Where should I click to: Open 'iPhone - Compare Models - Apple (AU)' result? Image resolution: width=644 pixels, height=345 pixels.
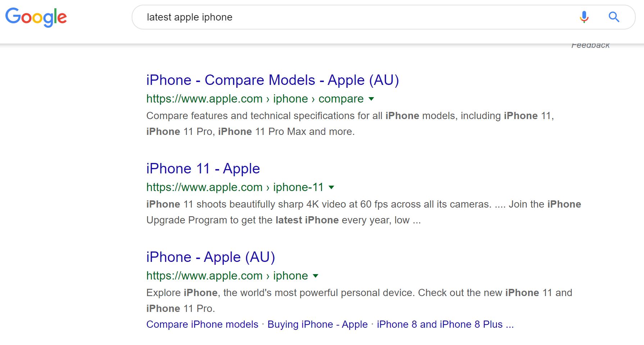click(x=272, y=80)
